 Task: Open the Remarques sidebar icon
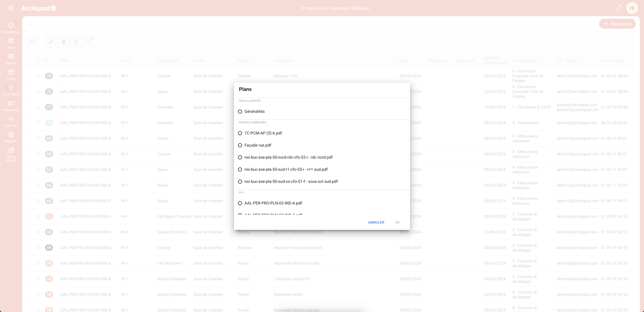(x=11, y=106)
